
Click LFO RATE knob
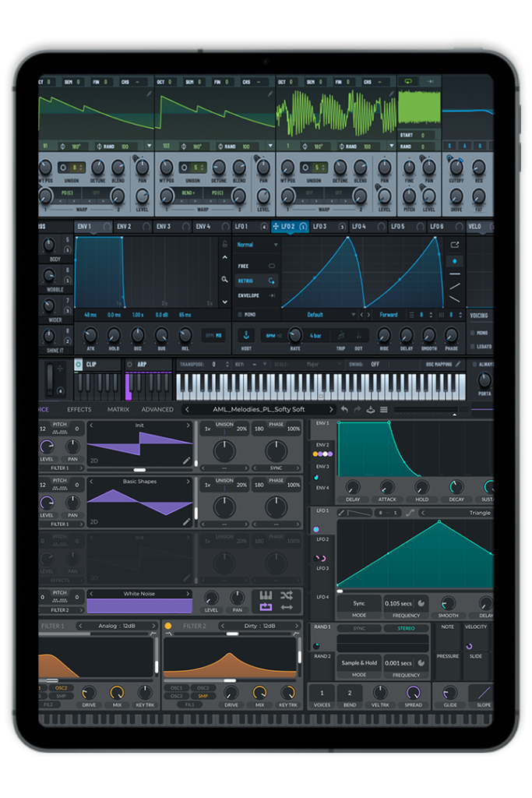coord(295,335)
